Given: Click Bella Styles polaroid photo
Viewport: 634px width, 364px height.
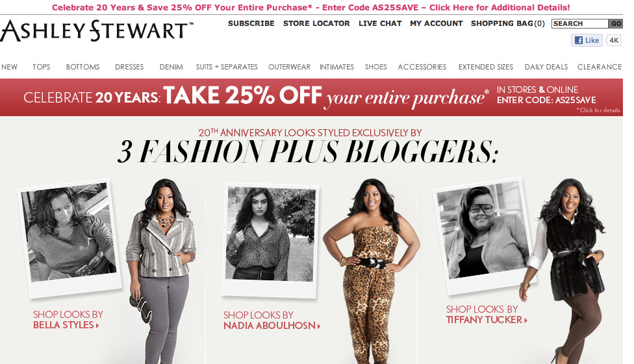Looking at the screenshot, I should click(70, 238).
